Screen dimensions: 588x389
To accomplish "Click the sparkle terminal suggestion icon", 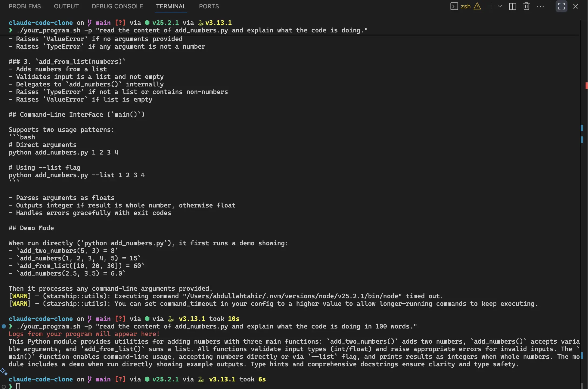I will pos(4,372).
